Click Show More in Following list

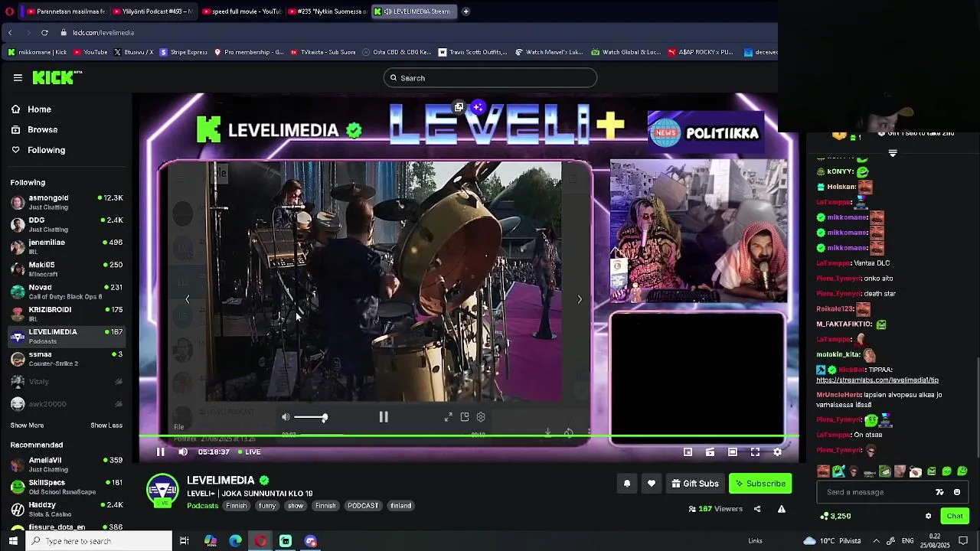pyautogui.click(x=27, y=425)
